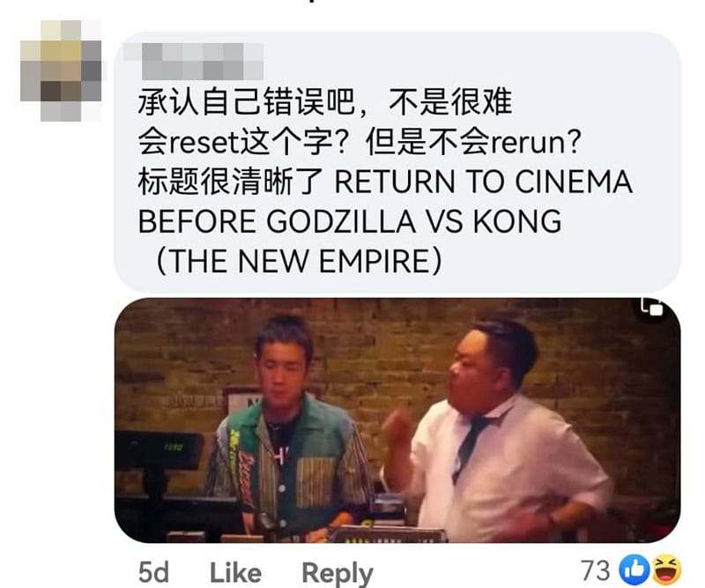The height and width of the screenshot is (588, 705).
Task: Open the 5d timestamp link
Action: 153,573
